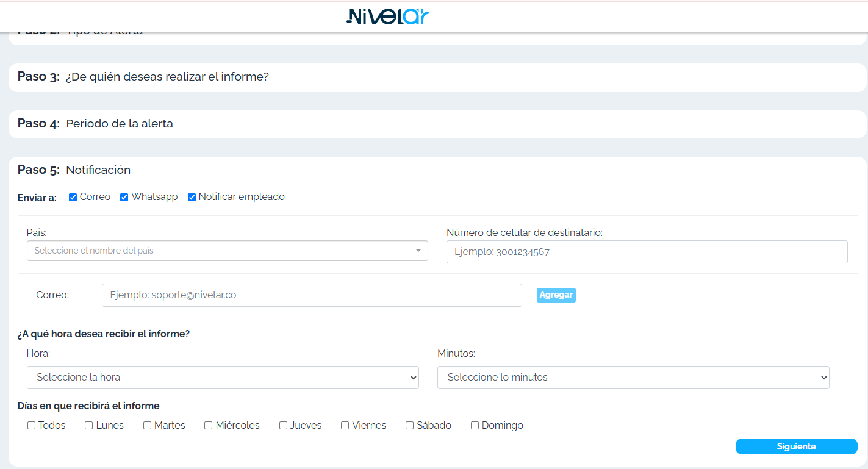Screen dimensions: 868x469
Task: Click the 'Enviar a:' label
Action: tap(37, 198)
